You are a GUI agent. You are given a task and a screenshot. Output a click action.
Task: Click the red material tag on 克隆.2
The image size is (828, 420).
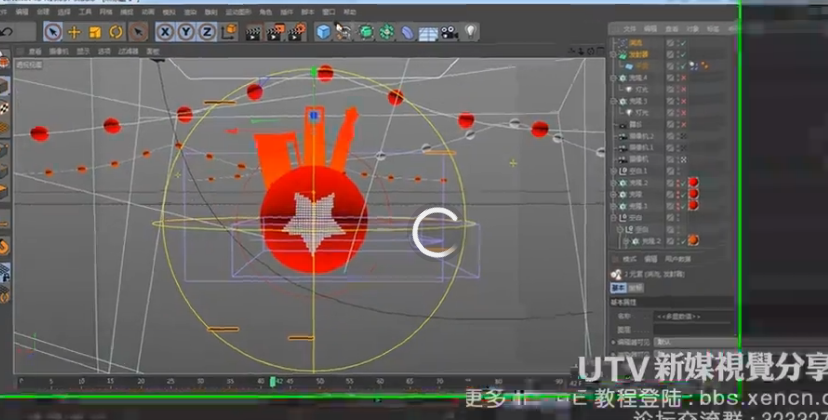pyautogui.click(x=692, y=182)
